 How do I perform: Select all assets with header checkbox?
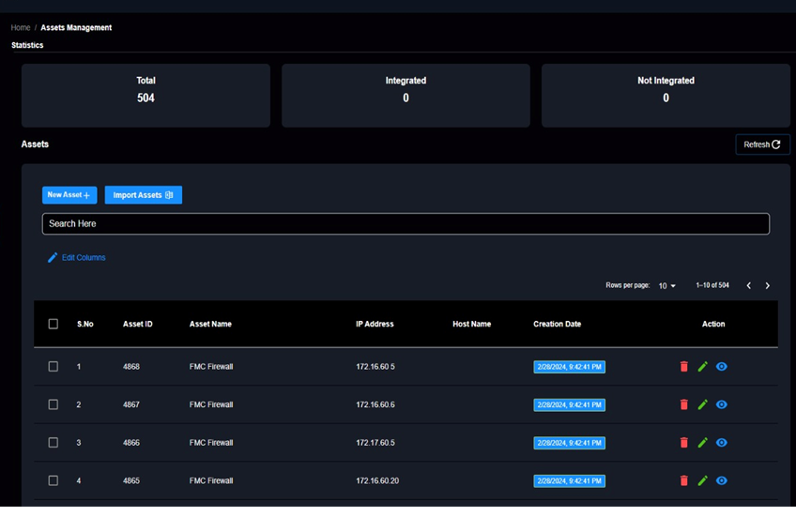pos(54,324)
